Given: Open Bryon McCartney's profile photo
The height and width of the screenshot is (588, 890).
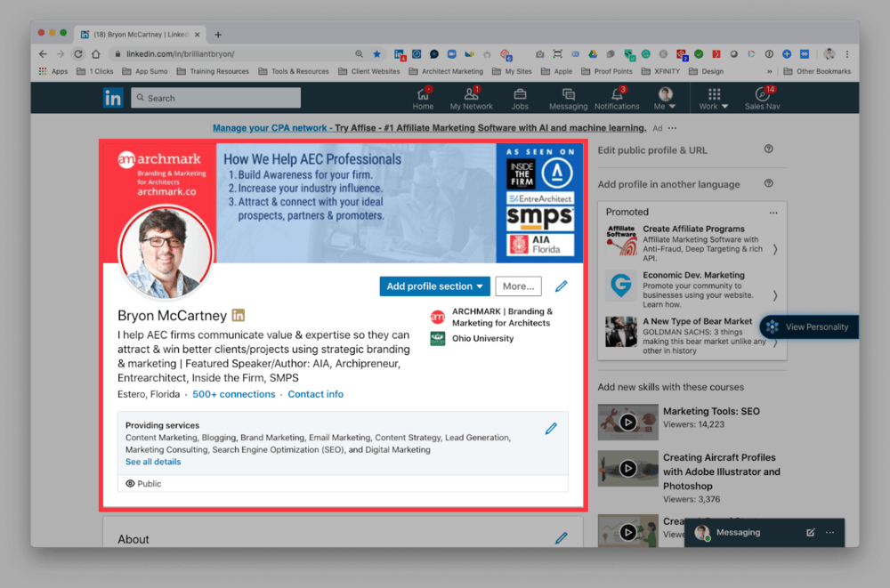Looking at the screenshot, I should [x=166, y=252].
